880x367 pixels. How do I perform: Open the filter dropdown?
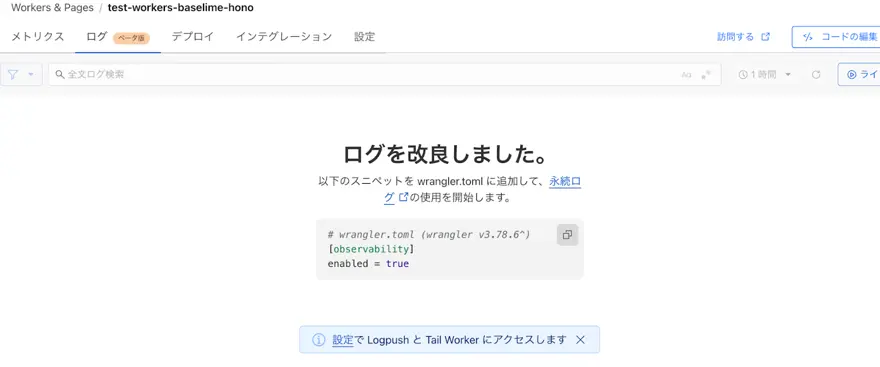[21, 74]
